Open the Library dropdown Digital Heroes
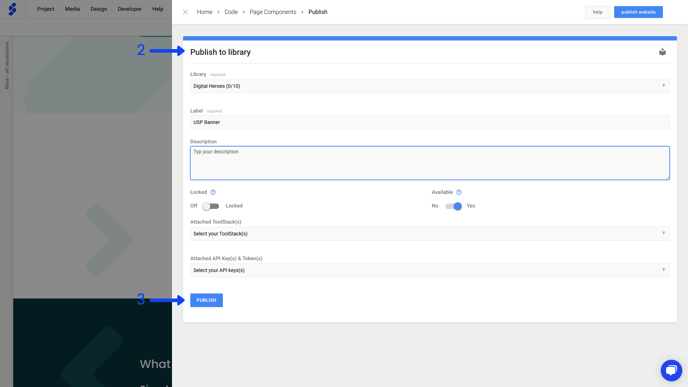Image resolution: width=688 pixels, height=387 pixels. [x=430, y=86]
